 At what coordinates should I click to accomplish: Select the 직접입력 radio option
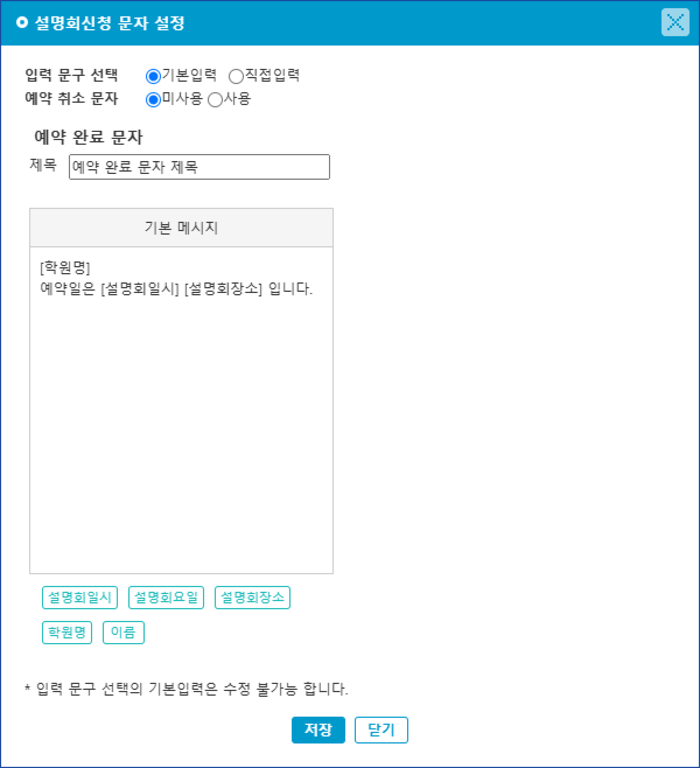click(236, 76)
